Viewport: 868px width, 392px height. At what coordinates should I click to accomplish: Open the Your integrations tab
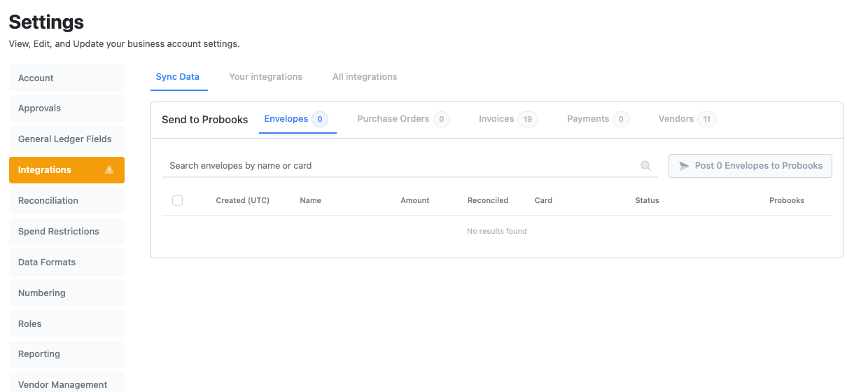pyautogui.click(x=266, y=77)
